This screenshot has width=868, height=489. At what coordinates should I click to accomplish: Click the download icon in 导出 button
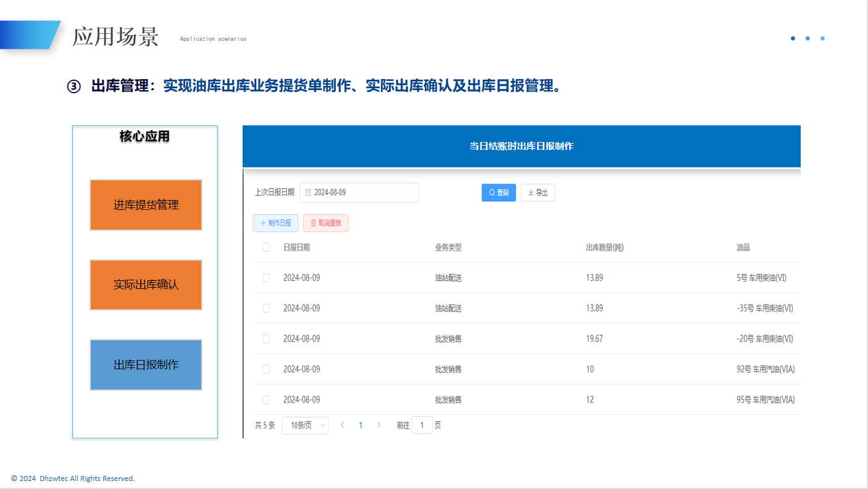[531, 193]
